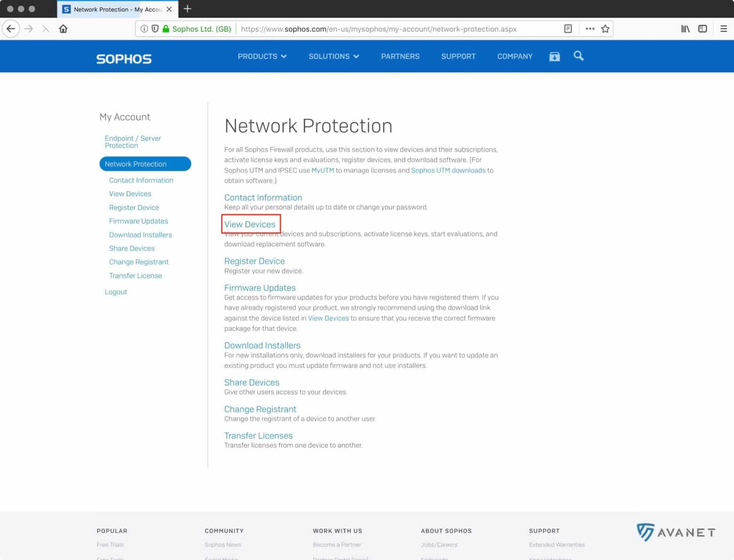Click the Sophos logo in the header

123,58
